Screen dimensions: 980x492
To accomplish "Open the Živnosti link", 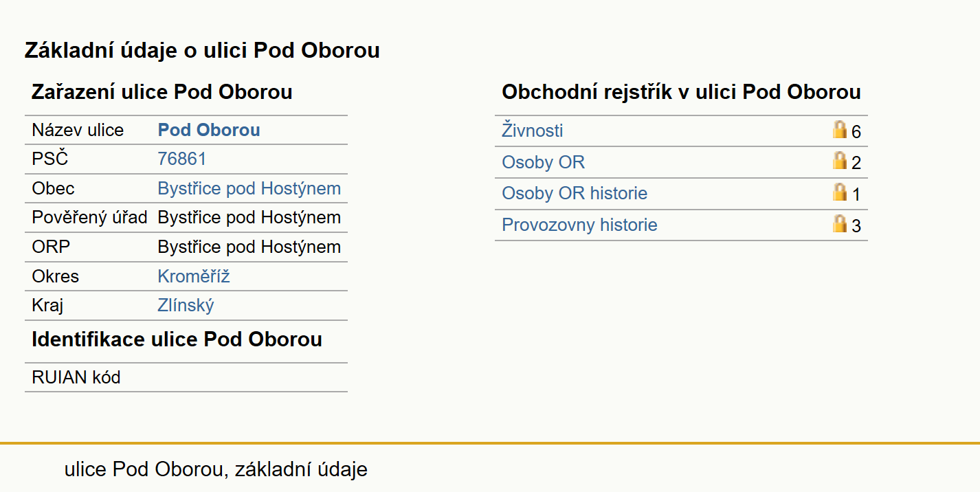I will (x=533, y=131).
